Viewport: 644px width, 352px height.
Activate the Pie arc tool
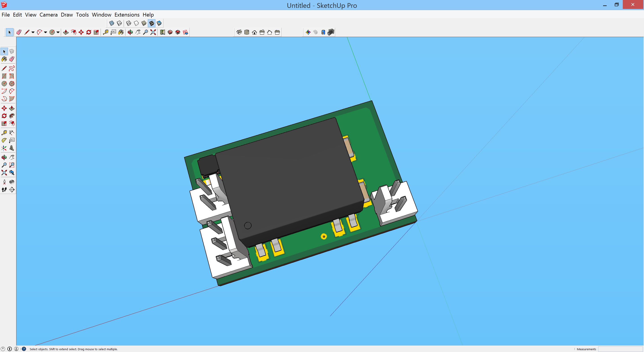point(12,99)
